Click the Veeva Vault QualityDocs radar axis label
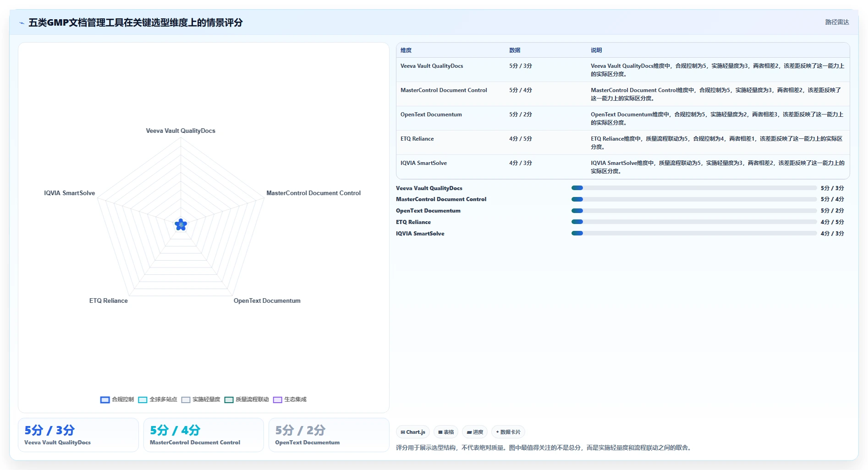The image size is (868, 470). (181, 131)
